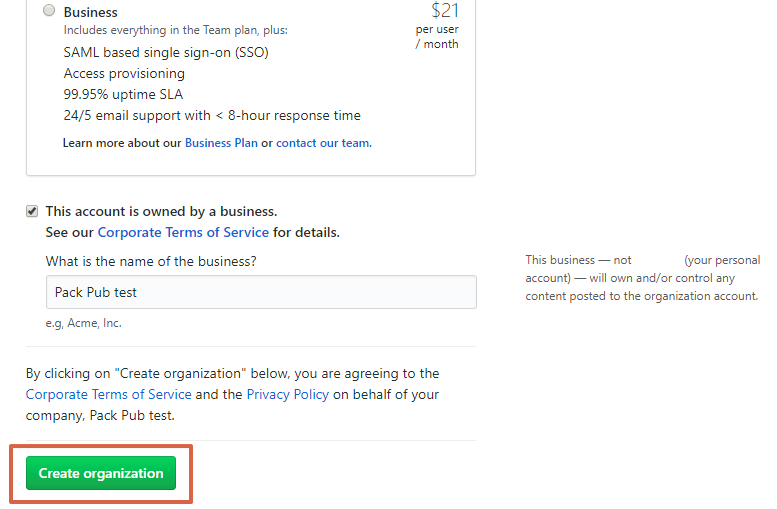Click the "Business" plan title label
The height and width of the screenshot is (509, 777).
pos(91,12)
